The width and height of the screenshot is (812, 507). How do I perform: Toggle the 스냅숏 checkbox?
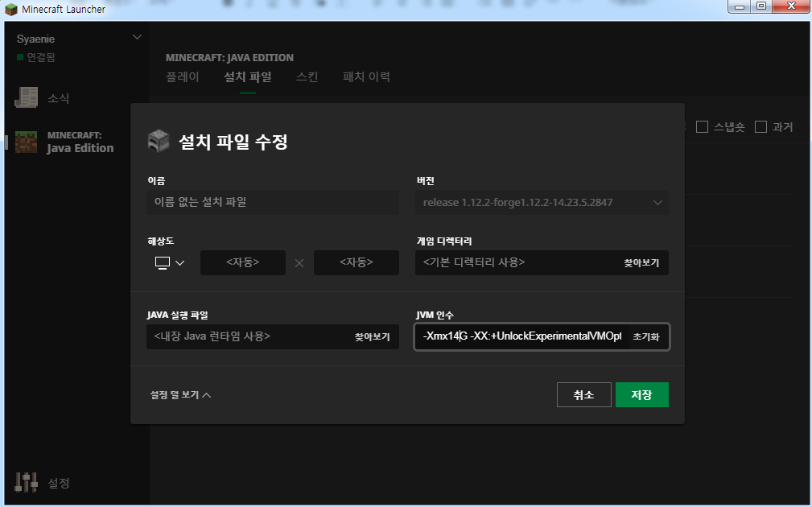(702, 127)
